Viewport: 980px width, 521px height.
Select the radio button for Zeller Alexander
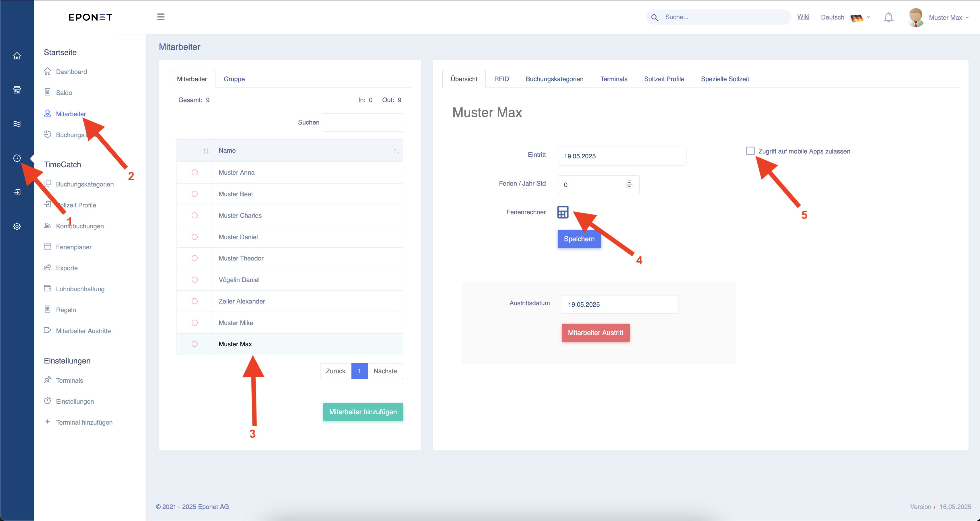coord(195,301)
